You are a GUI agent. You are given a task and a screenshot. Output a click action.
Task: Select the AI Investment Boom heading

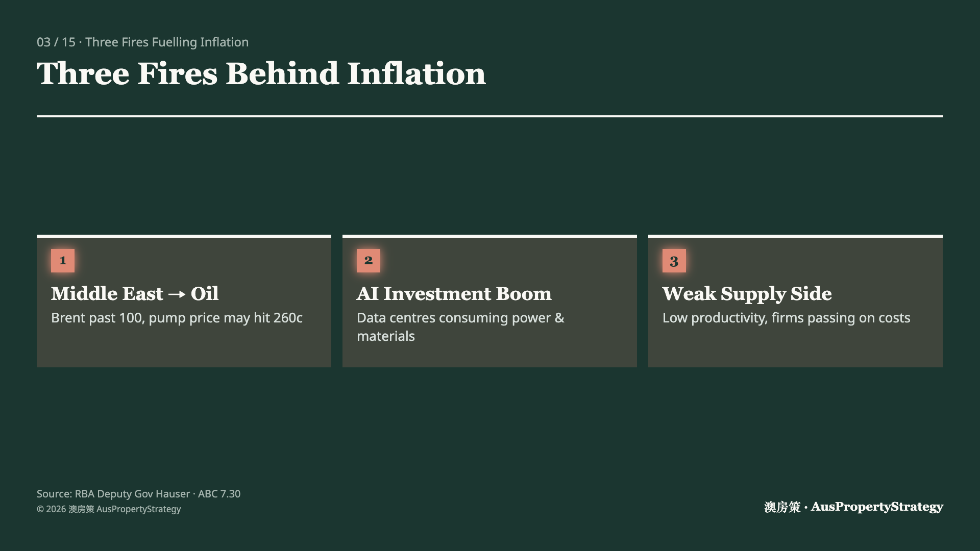point(454,294)
